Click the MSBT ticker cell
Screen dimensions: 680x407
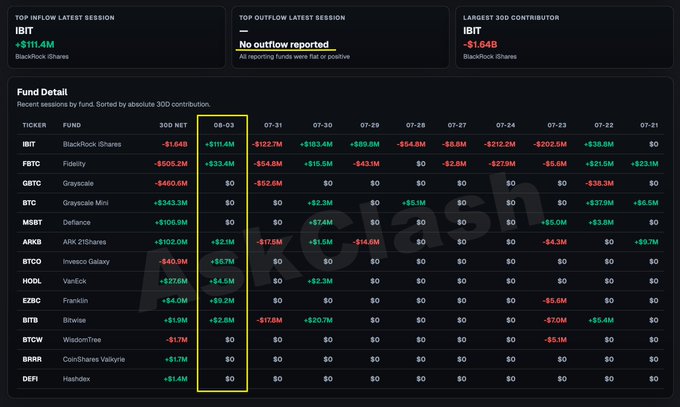(33, 222)
